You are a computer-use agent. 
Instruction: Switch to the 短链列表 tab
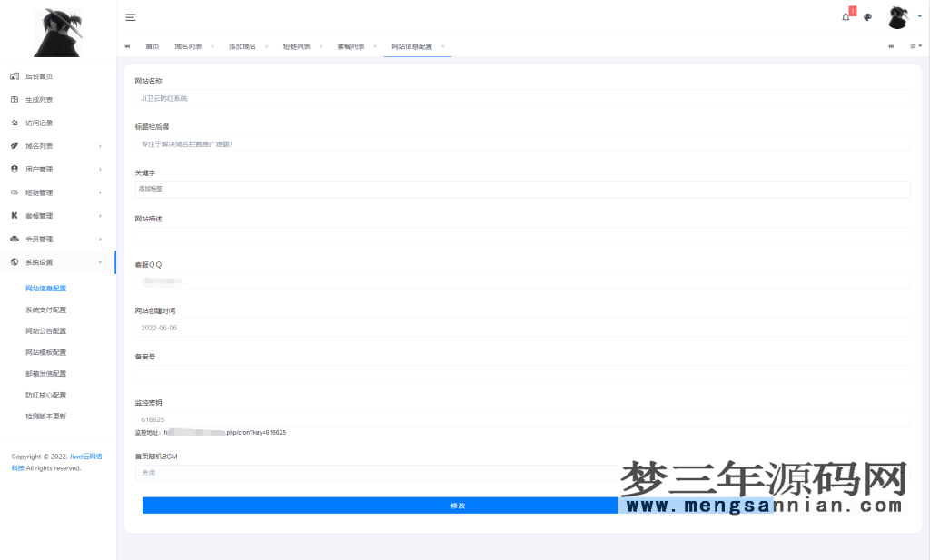point(299,44)
